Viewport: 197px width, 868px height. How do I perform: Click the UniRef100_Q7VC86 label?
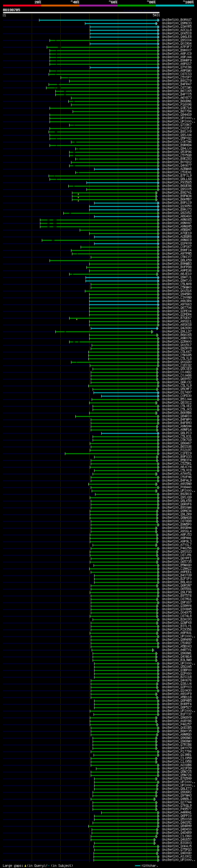(177, 67)
